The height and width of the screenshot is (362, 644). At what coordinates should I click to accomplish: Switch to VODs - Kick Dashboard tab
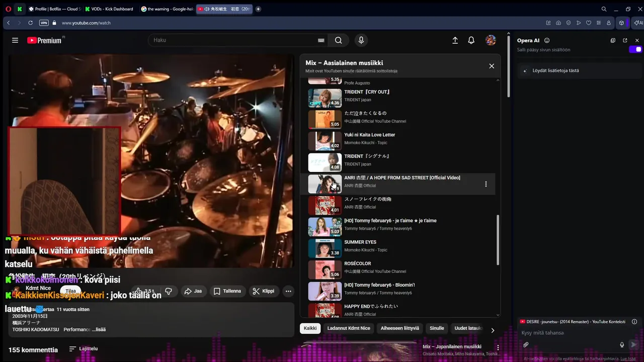click(110, 9)
